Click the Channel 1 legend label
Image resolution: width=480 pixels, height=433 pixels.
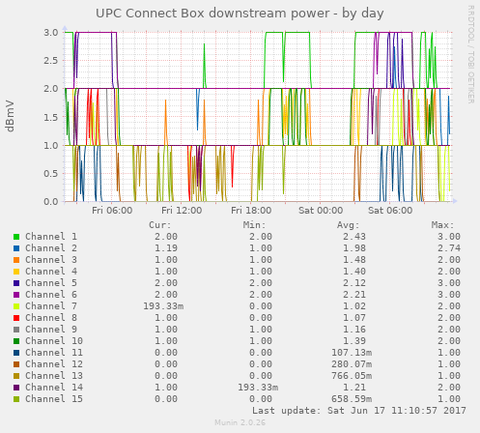pos(51,237)
